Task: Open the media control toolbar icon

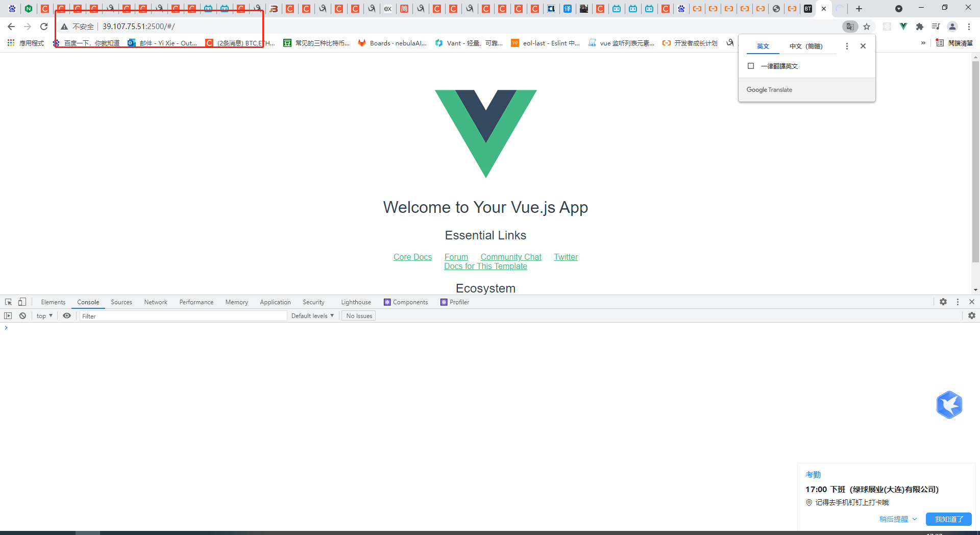Action: click(x=936, y=27)
